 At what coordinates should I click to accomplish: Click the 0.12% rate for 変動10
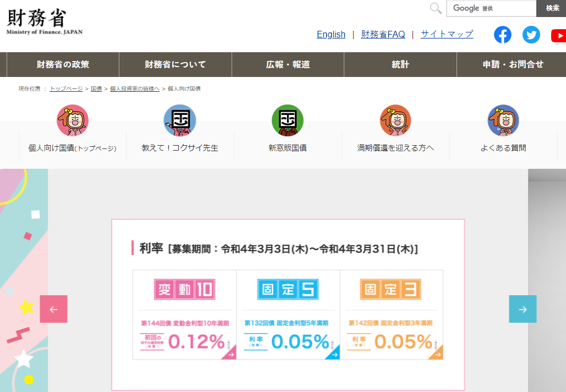196,341
